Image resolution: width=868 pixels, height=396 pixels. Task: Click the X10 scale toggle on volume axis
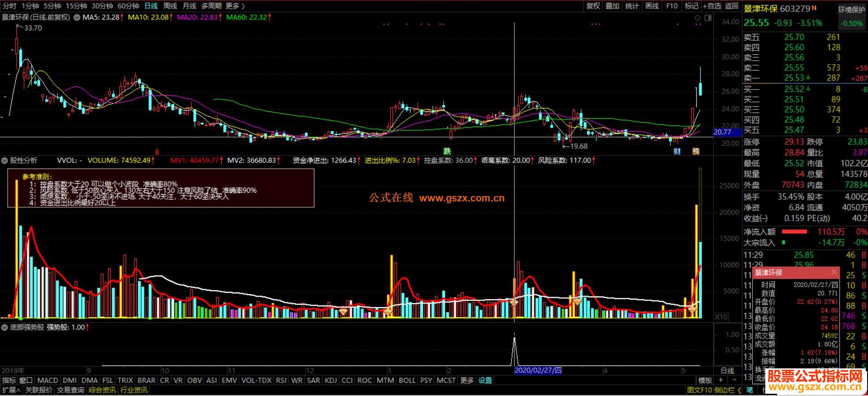(x=721, y=317)
